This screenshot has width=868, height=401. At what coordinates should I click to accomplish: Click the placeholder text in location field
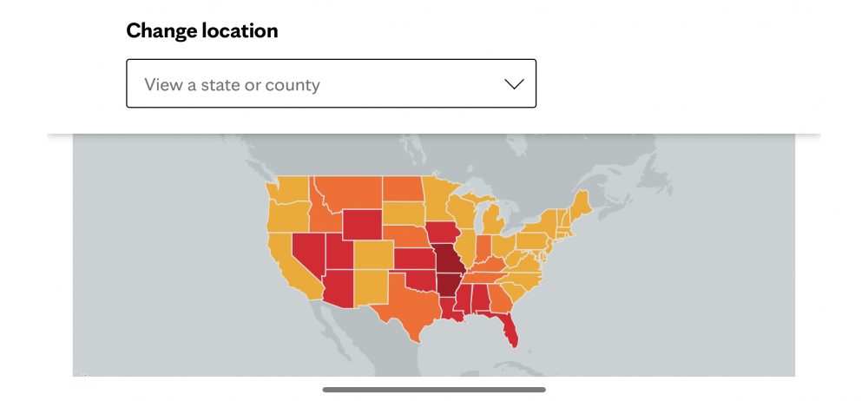click(232, 85)
